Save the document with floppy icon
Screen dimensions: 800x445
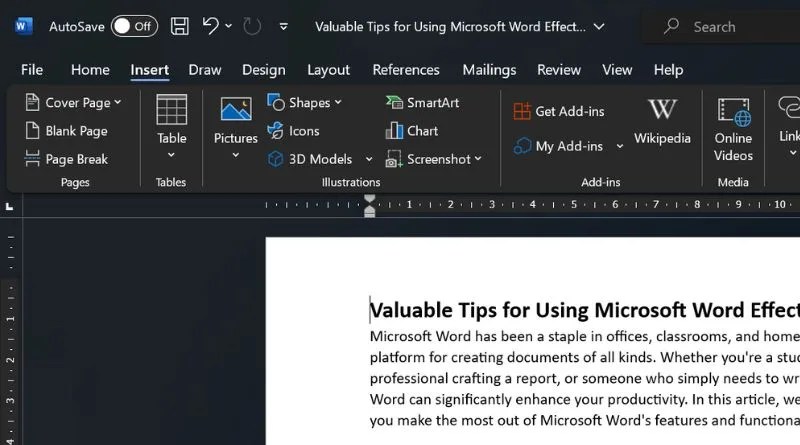(x=180, y=26)
